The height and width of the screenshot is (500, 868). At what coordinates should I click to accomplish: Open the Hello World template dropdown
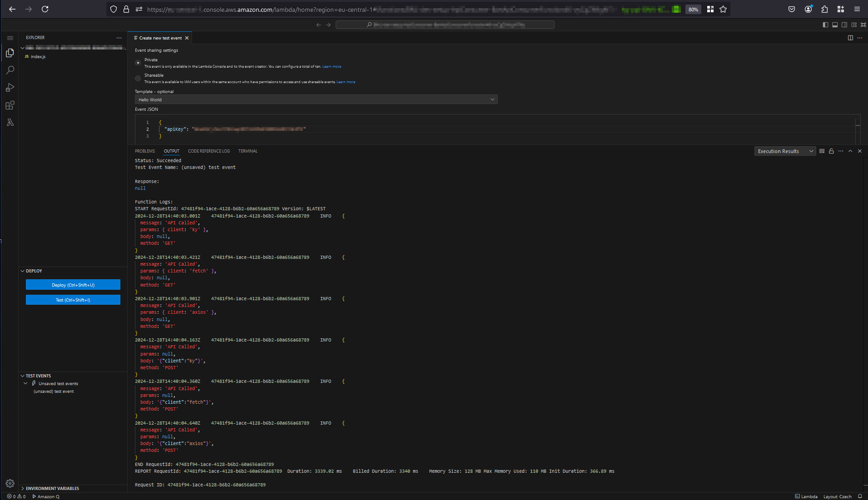click(x=316, y=99)
